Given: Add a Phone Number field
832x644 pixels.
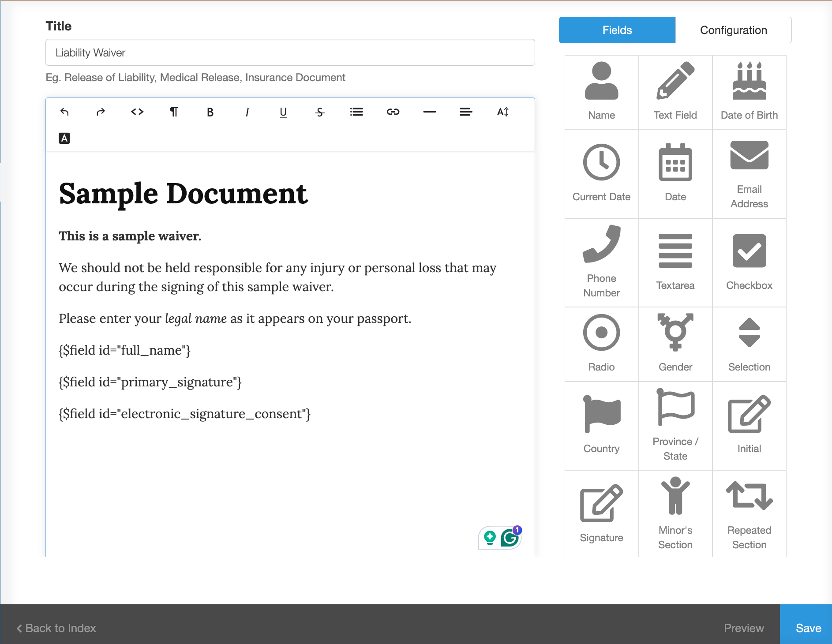Looking at the screenshot, I should (x=602, y=262).
